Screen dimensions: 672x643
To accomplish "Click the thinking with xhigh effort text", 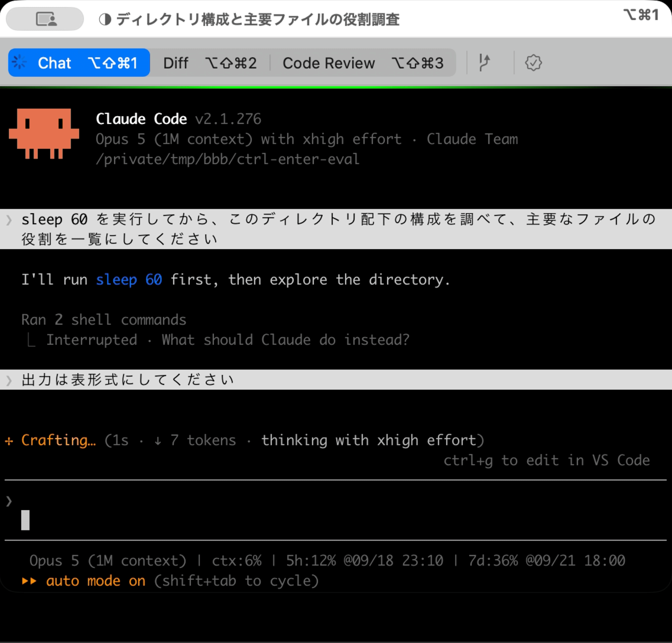I will [x=369, y=440].
